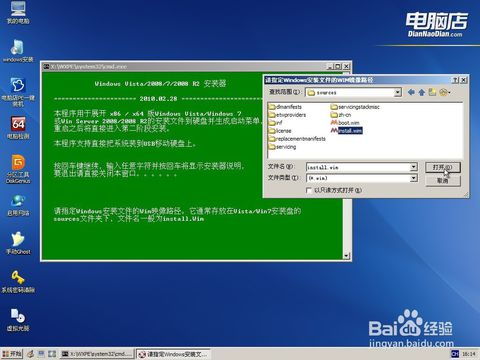Expand the file type *.wim dropdown

pyautogui.click(x=413, y=178)
